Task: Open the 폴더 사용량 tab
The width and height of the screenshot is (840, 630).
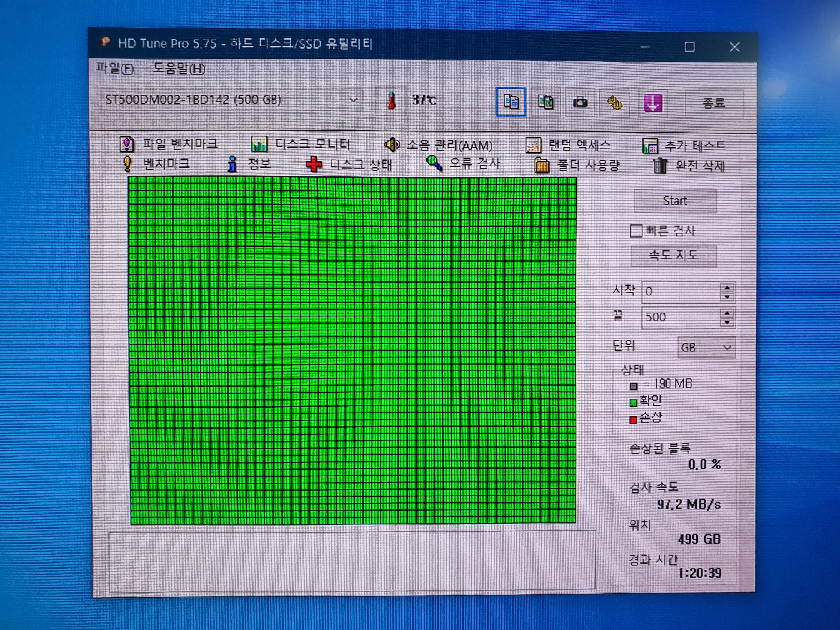Action: [577, 165]
